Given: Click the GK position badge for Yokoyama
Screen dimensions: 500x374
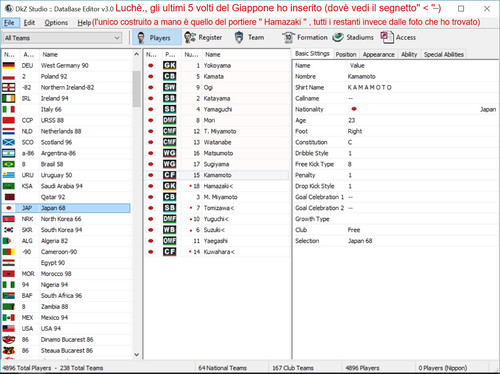Looking at the screenshot, I should [x=169, y=65].
